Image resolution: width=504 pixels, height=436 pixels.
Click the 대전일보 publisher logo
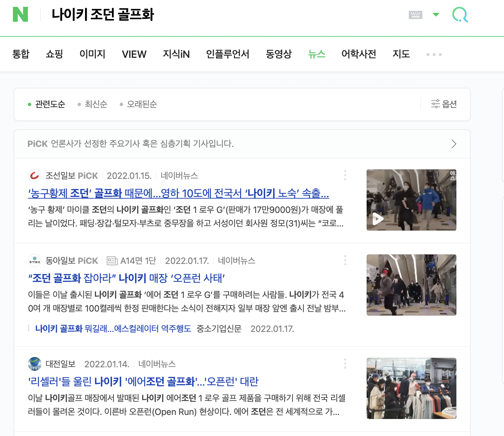[35, 364]
